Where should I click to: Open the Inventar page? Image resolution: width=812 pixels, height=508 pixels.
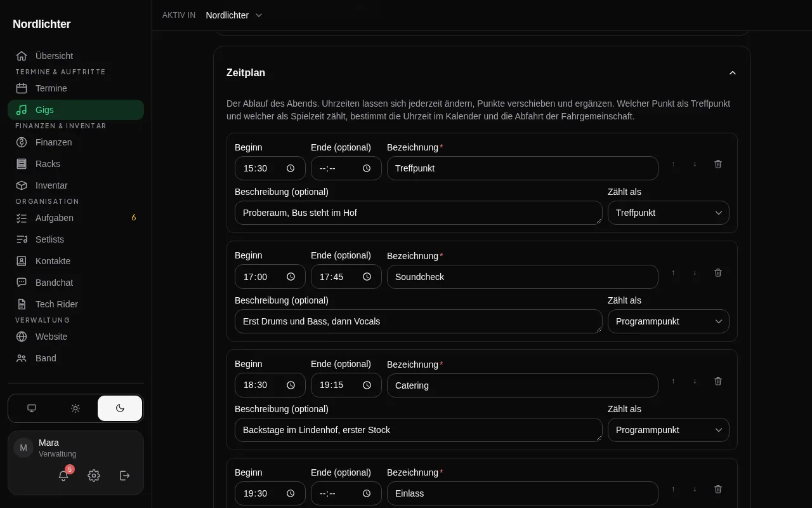75,185
